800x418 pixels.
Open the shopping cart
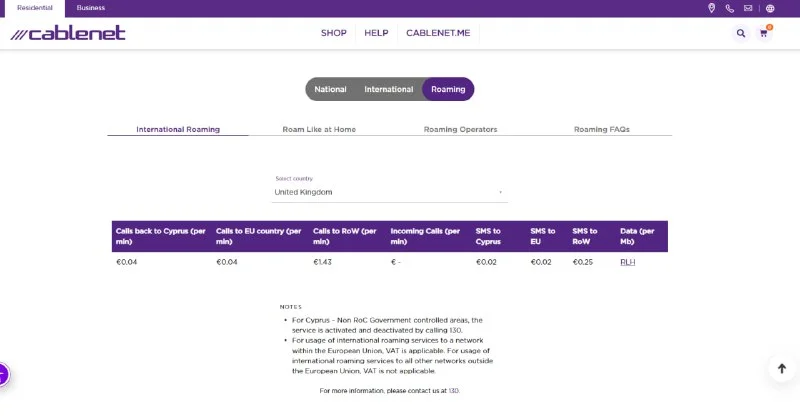(x=765, y=33)
